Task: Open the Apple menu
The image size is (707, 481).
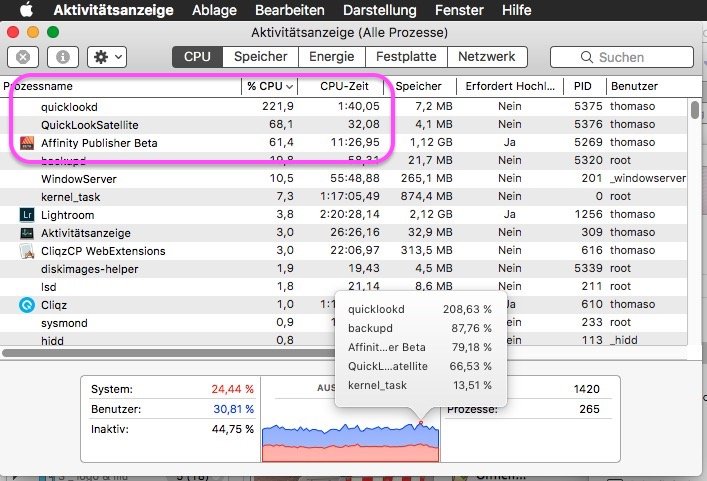Action: point(27,9)
